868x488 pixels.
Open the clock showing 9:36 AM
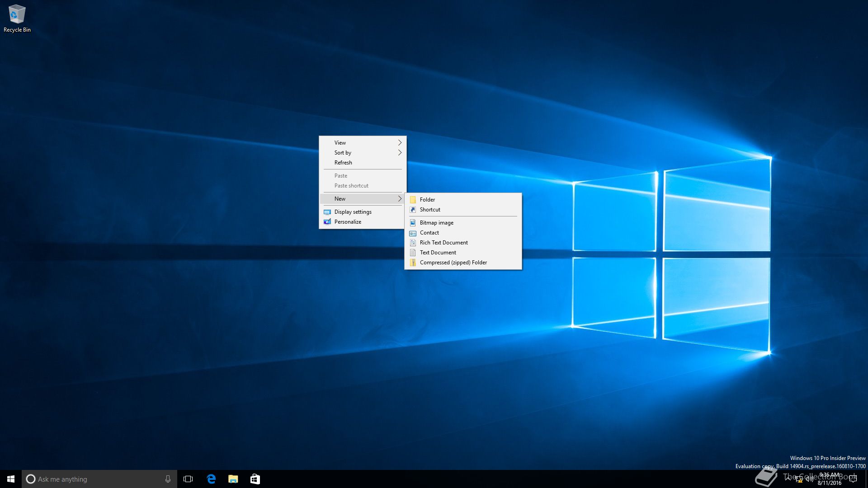(x=829, y=479)
